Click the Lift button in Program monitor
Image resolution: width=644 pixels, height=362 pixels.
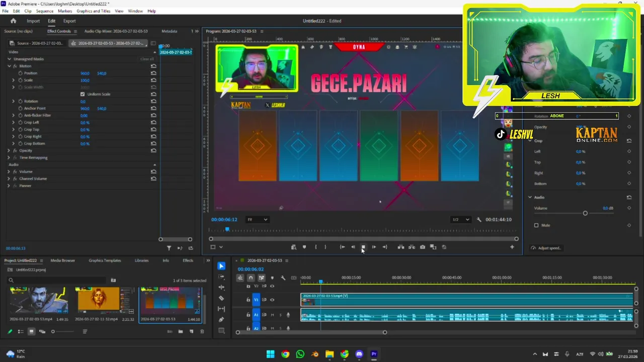click(401, 247)
